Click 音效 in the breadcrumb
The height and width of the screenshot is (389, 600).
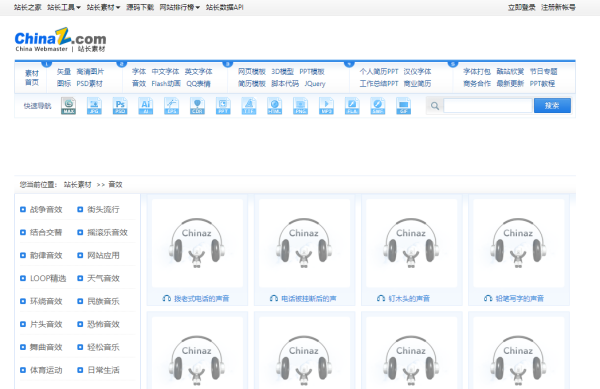pyautogui.click(x=115, y=185)
